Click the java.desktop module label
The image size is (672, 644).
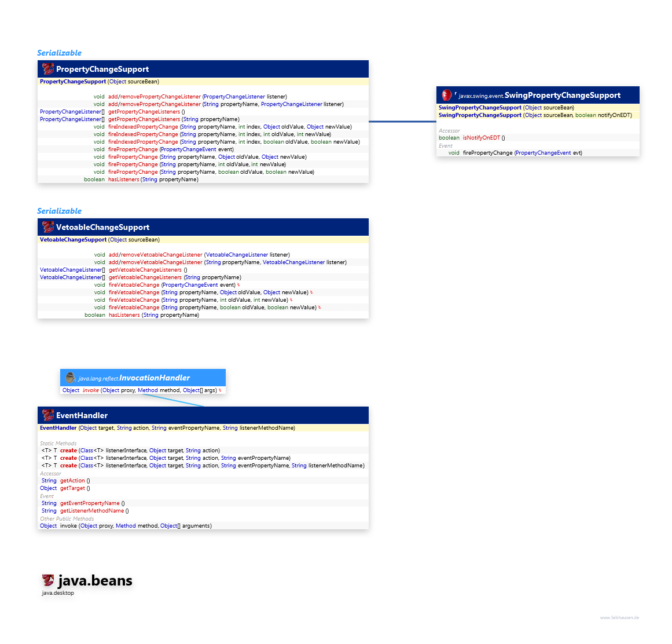click(x=58, y=593)
